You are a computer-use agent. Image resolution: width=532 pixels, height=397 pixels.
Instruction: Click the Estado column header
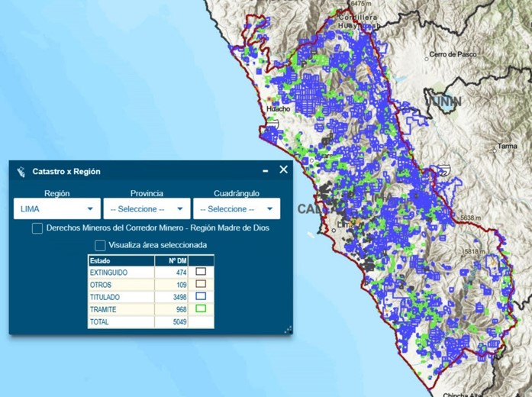[x=121, y=261]
